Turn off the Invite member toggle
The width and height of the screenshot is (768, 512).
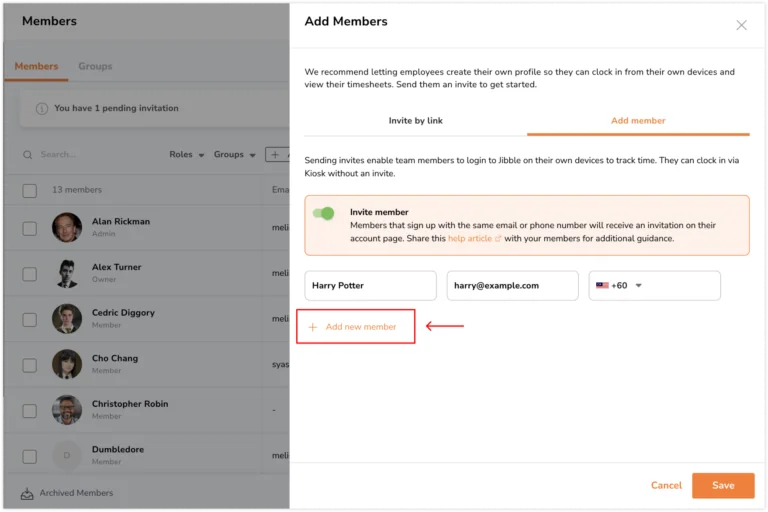click(323, 214)
